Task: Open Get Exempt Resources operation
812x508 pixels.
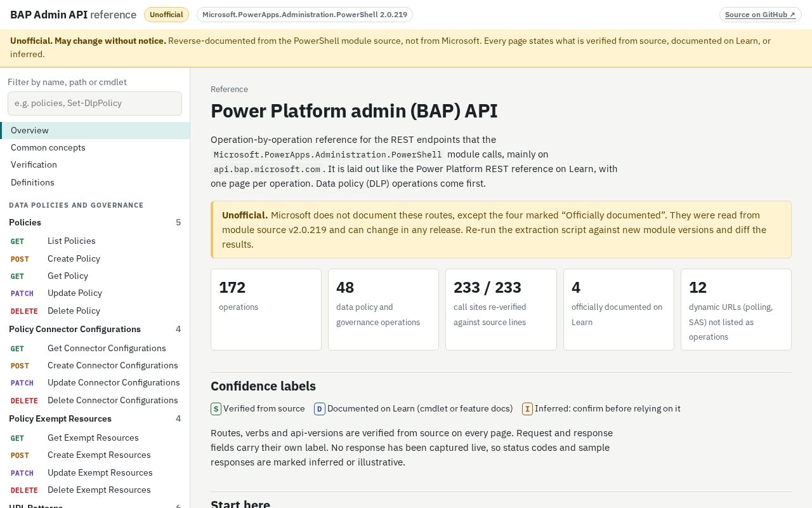Action: (x=95, y=438)
